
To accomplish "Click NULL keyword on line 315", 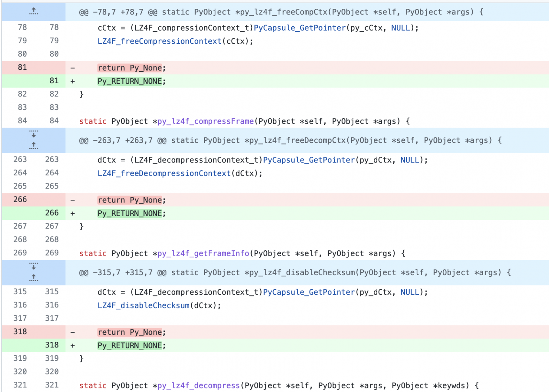I will click(x=410, y=292).
